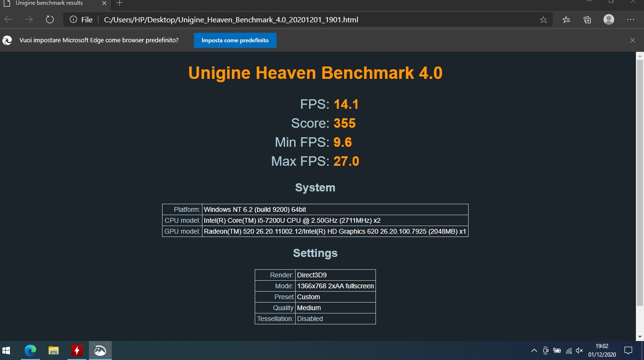The image size is (644, 360).
Task: Go forward with the browser forward arrow
Action: pos(29,19)
